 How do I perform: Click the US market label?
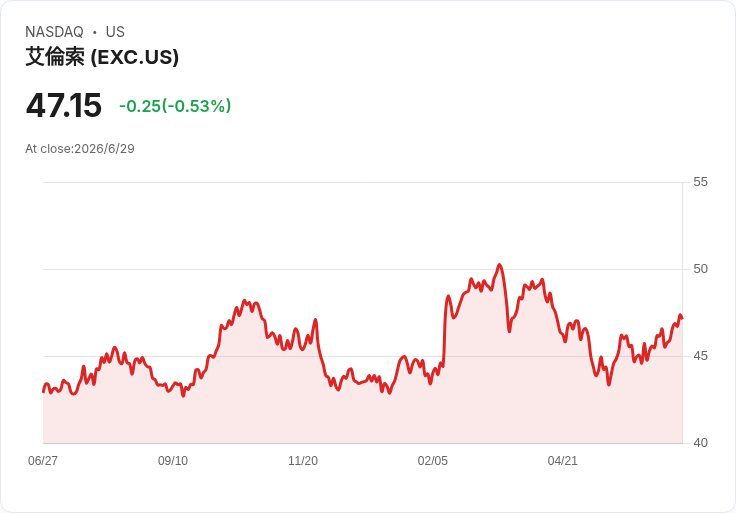pyautogui.click(x=115, y=32)
